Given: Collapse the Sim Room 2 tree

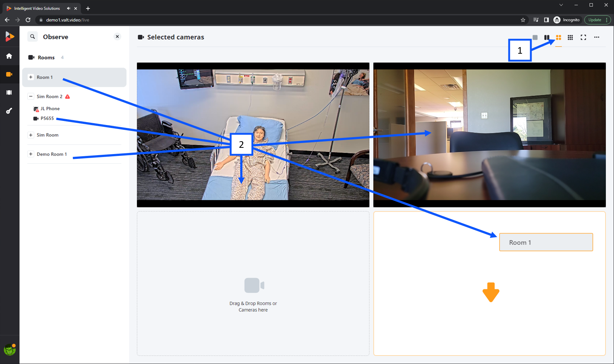Looking at the screenshot, I should tap(31, 96).
